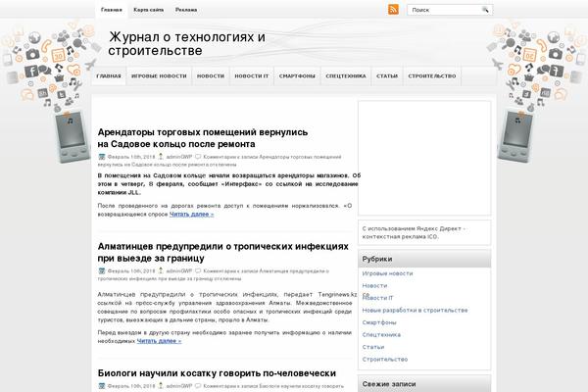Open Новости category in Рубрики
The width and height of the screenshot is (588, 392).
[x=374, y=286]
